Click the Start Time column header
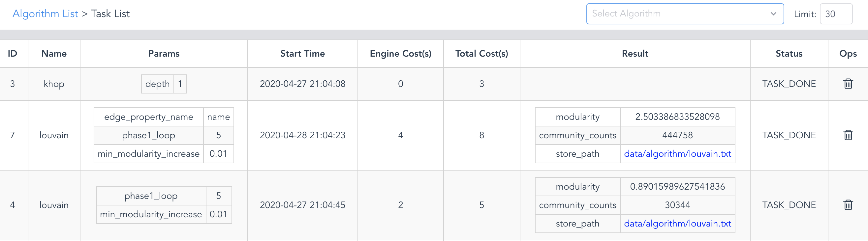This screenshot has width=868, height=241. (x=303, y=54)
